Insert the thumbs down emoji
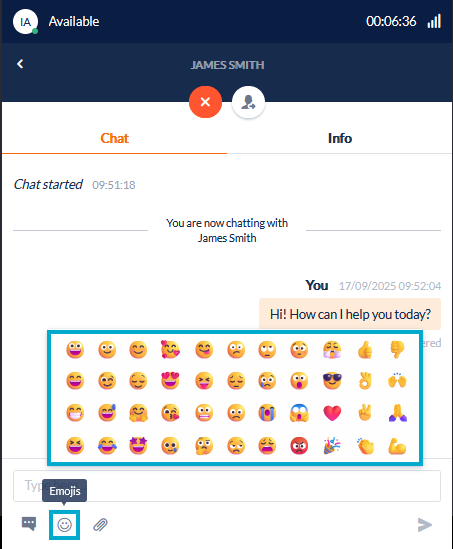 pyautogui.click(x=397, y=349)
